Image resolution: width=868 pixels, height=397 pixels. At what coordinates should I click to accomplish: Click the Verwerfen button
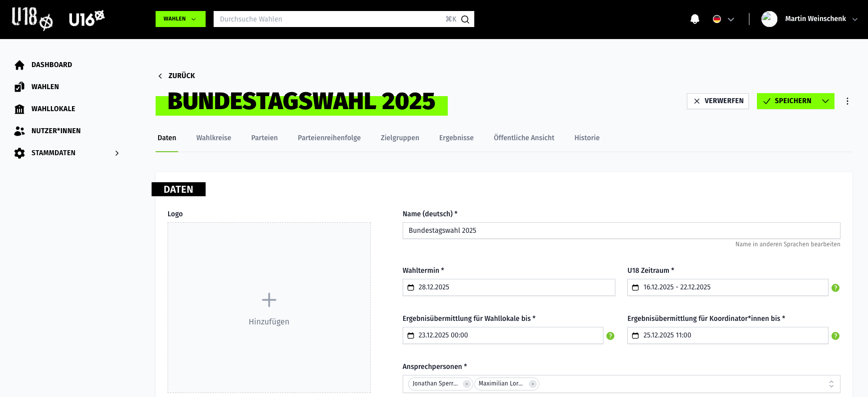[717, 101]
